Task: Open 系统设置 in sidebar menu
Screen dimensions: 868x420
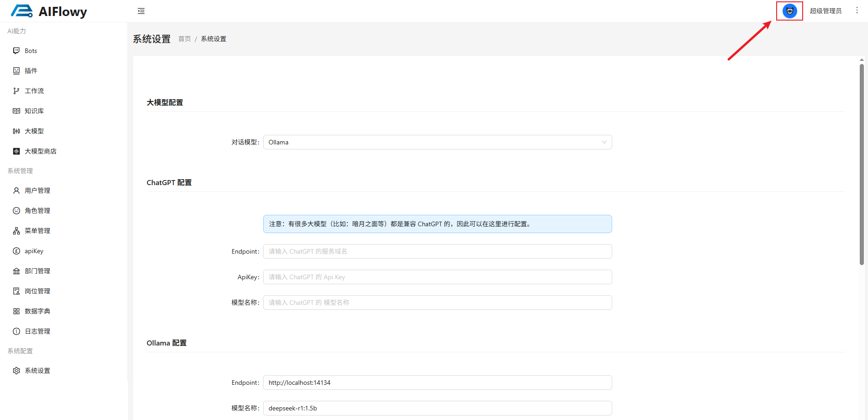Action: tap(37, 371)
